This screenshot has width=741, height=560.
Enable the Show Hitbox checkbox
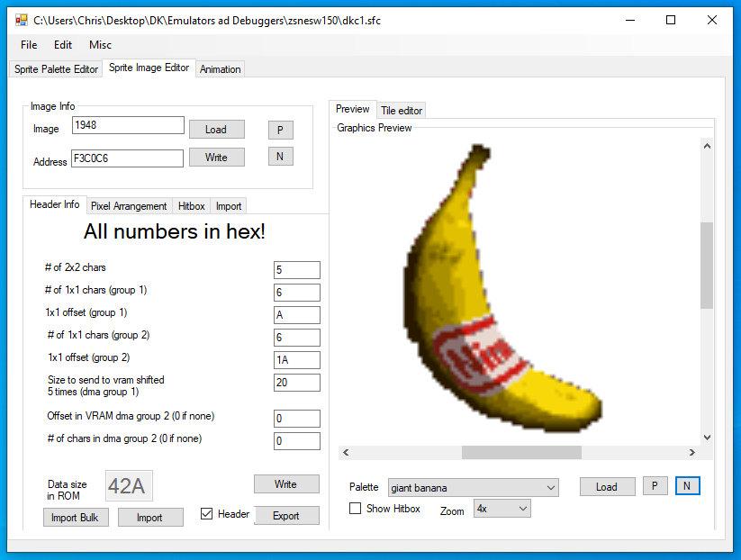pyautogui.click(x=356, y=509)
